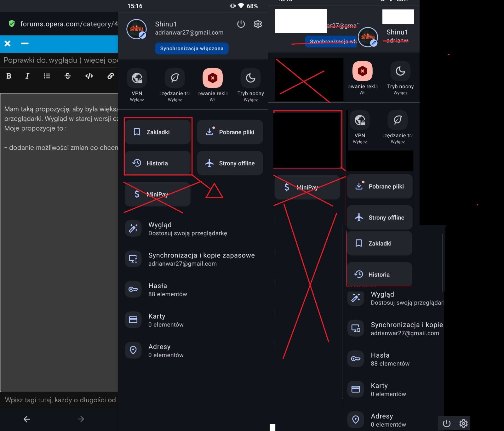Apply strikethrough formatting in the editor
This screenshot has width=504, height=431.
point(68,76)
